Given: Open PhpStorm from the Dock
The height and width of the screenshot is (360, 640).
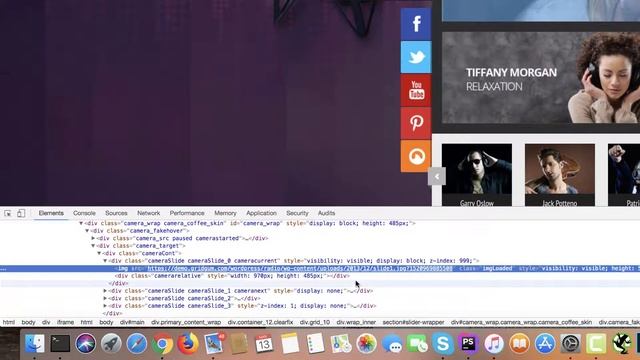Looking at the screenshot, I should pyautogui.click(x=468, y=344).
